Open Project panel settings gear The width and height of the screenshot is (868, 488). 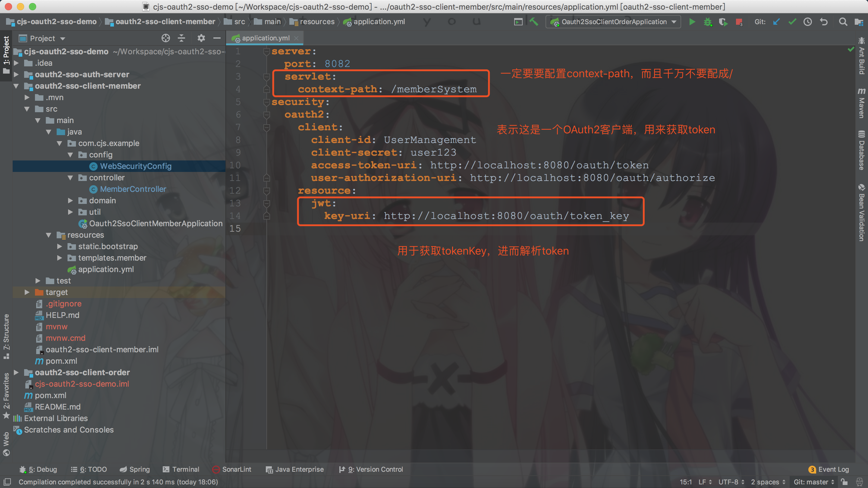pyautogui.click(x=201, y=38)
